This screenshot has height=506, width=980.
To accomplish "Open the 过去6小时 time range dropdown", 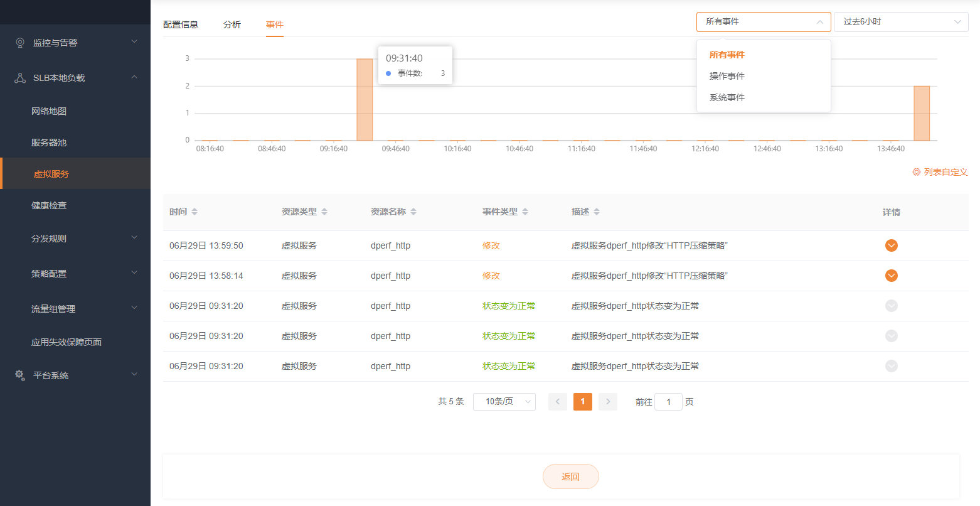I will [900, 22].
